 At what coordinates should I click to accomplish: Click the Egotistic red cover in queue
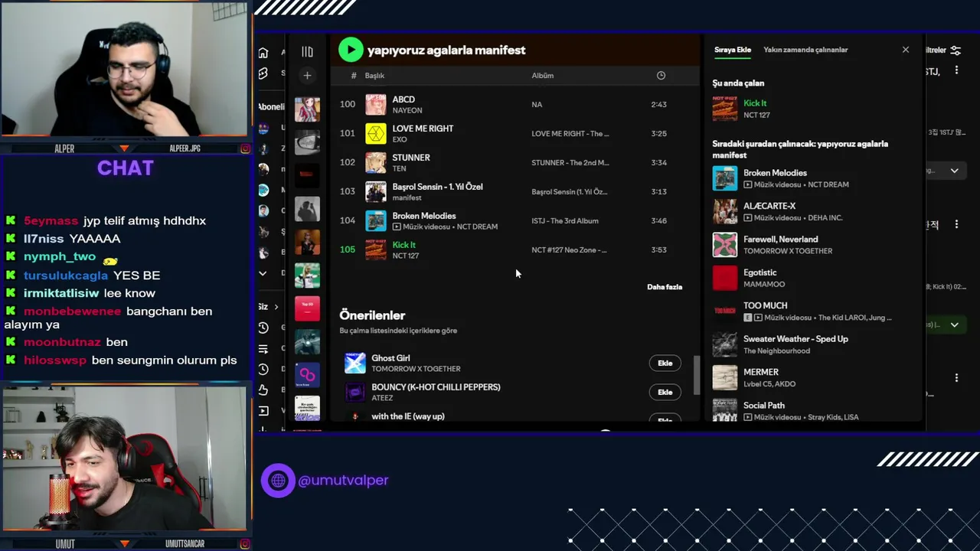[x=725, y=278]
